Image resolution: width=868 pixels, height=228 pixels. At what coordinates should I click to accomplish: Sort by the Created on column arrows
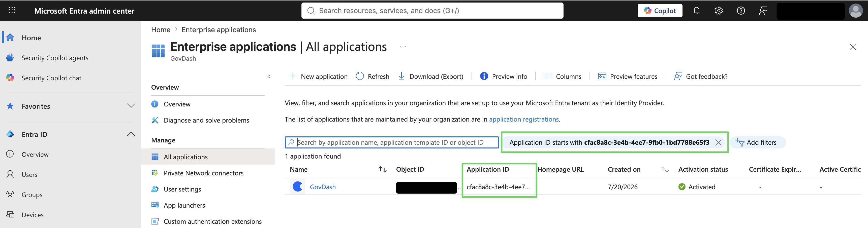point(665,169)
